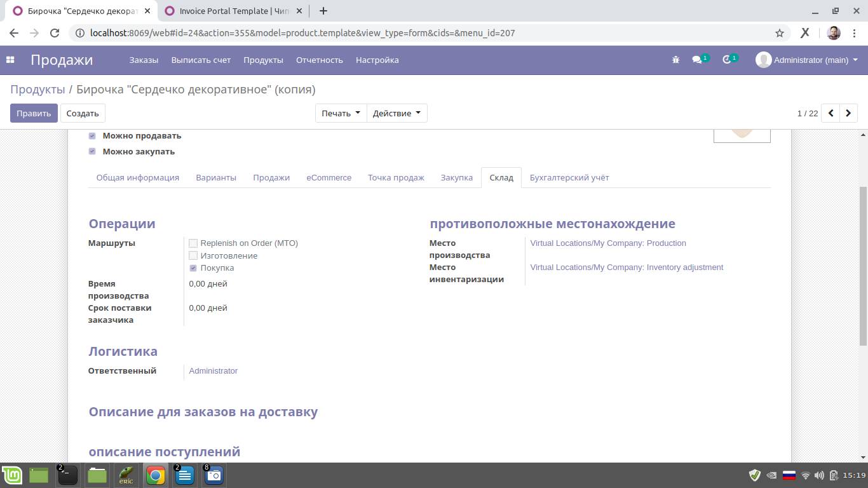Toggle Replenish on Order (MTO) checkbox
The width and height of the screenshot is (868, 488).
(x=193, y=243)
